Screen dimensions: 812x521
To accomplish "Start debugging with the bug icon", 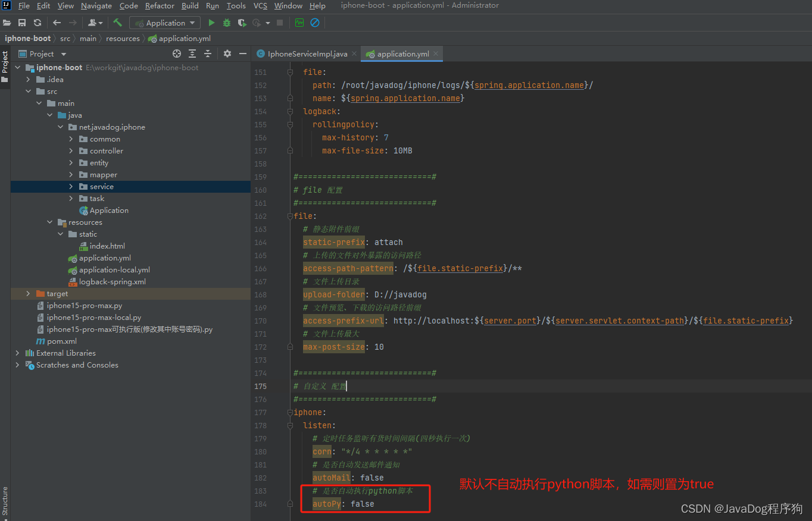I will [x=227, y=23].
